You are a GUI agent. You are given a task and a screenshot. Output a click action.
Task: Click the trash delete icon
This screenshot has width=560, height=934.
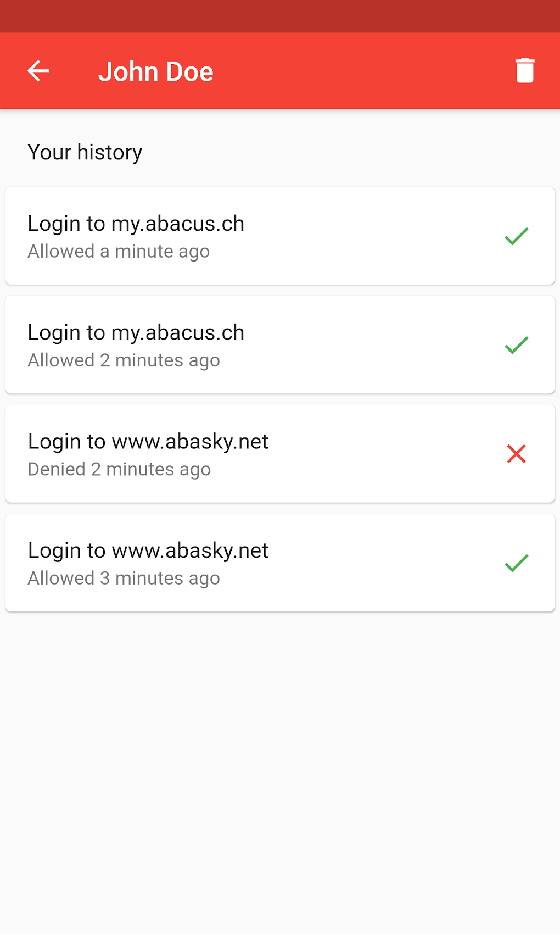[525, 71]
